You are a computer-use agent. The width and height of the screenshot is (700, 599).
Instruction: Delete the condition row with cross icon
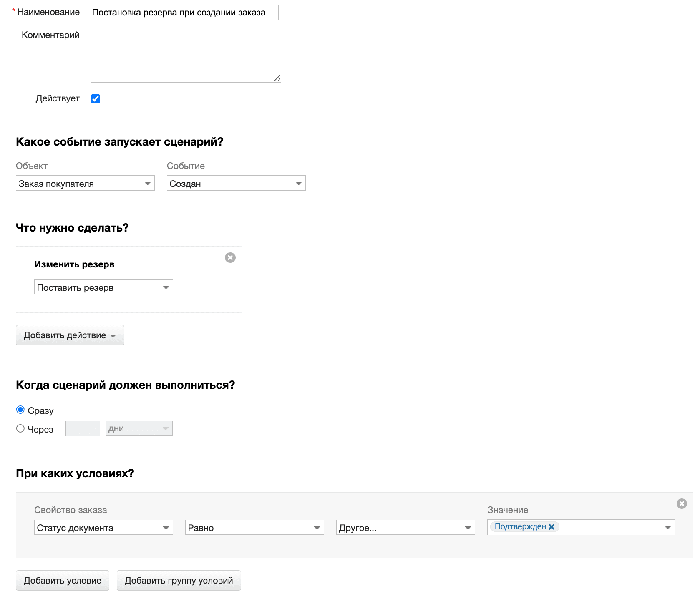point(681,504)
